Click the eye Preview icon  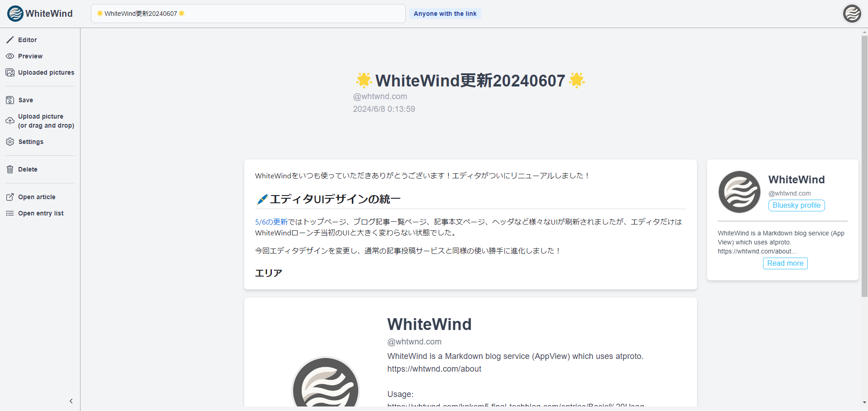click(10, 56)
